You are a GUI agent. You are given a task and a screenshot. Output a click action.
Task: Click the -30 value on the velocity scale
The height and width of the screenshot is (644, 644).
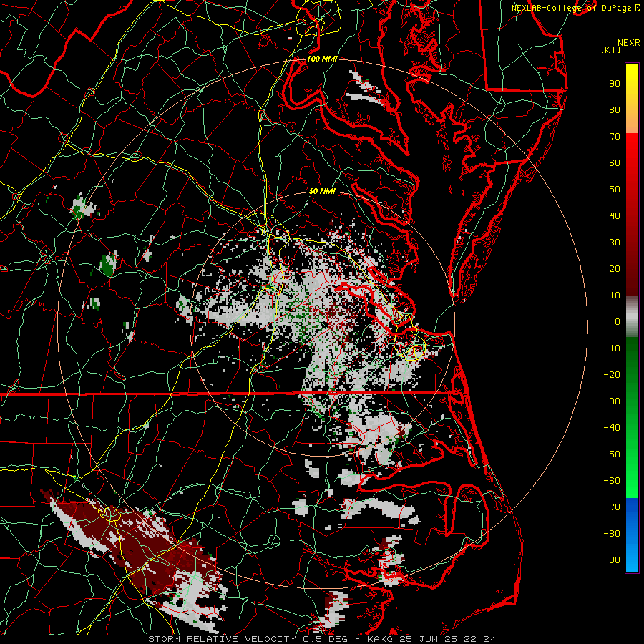point(612,401)
